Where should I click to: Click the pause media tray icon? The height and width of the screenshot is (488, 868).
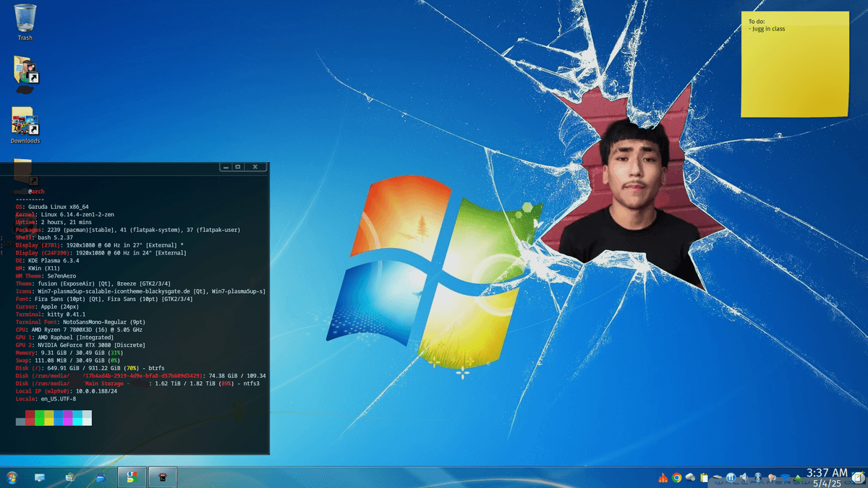pyautogui.click(x=731, y=477)
